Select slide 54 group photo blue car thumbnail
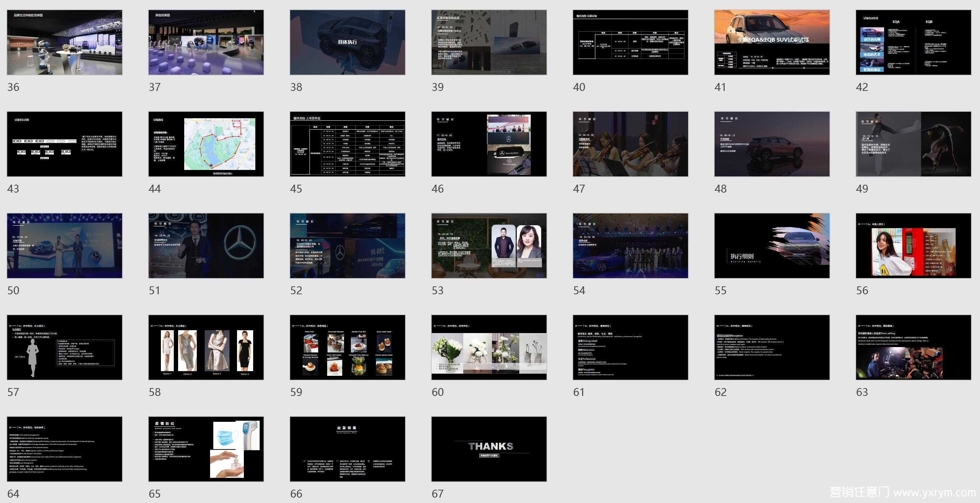The height and width of the screenshot is (503, 980). tap(631, 245)
